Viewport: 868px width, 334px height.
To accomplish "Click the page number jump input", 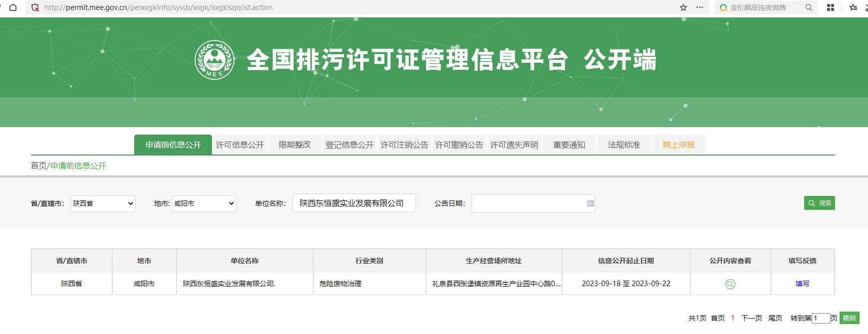I will tap(821, 318).
